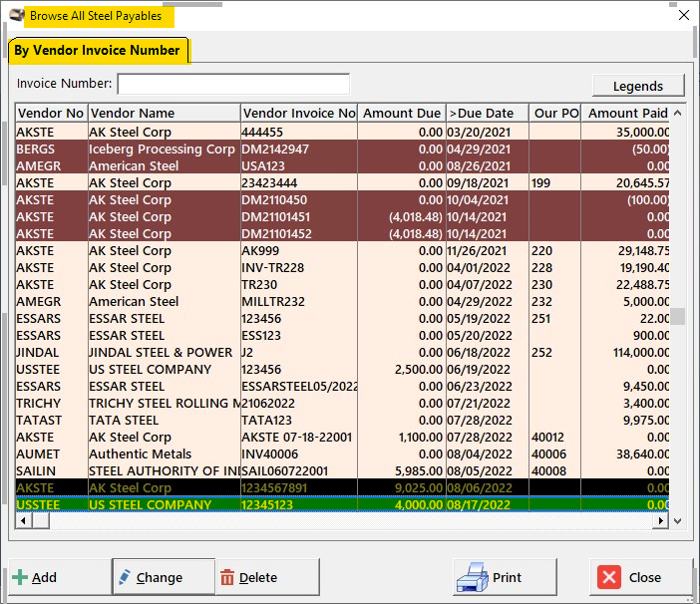Click the Print button with printer icon
This screenshot has height=604, width=700.
[x=505, y=577]
